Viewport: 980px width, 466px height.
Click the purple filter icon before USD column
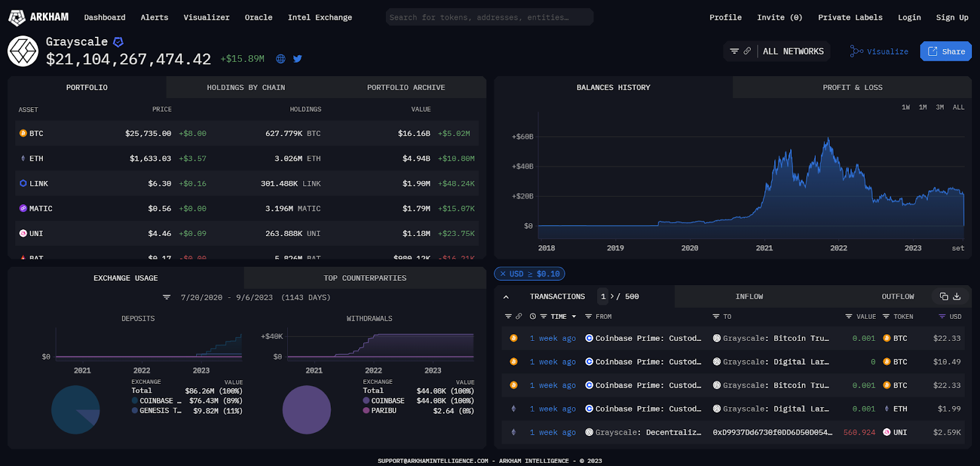[942, 316]
